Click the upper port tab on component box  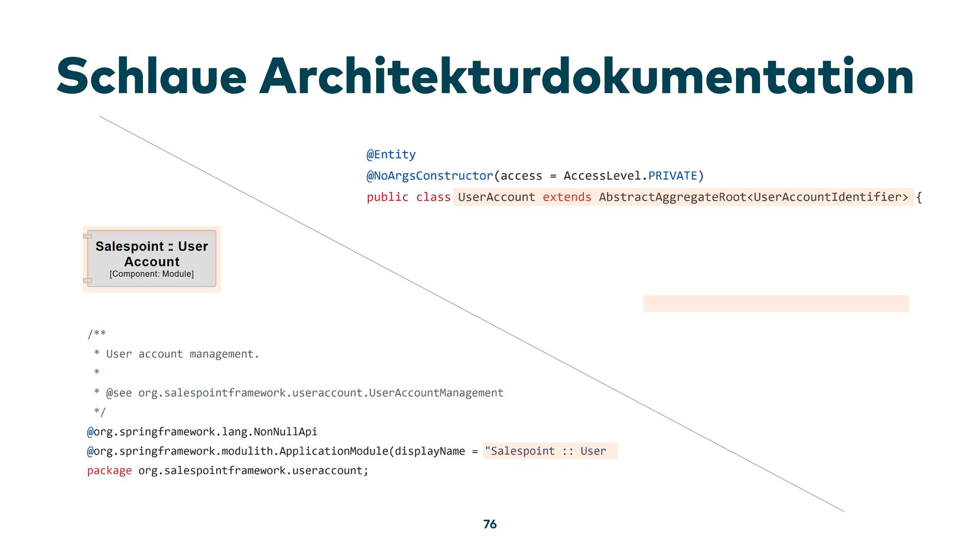[87, 236]
